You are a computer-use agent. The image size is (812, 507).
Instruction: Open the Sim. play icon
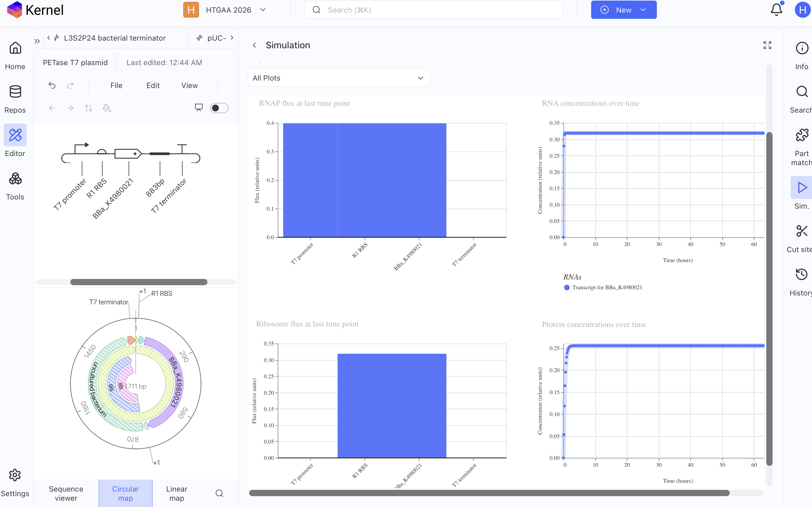(802, 187)
